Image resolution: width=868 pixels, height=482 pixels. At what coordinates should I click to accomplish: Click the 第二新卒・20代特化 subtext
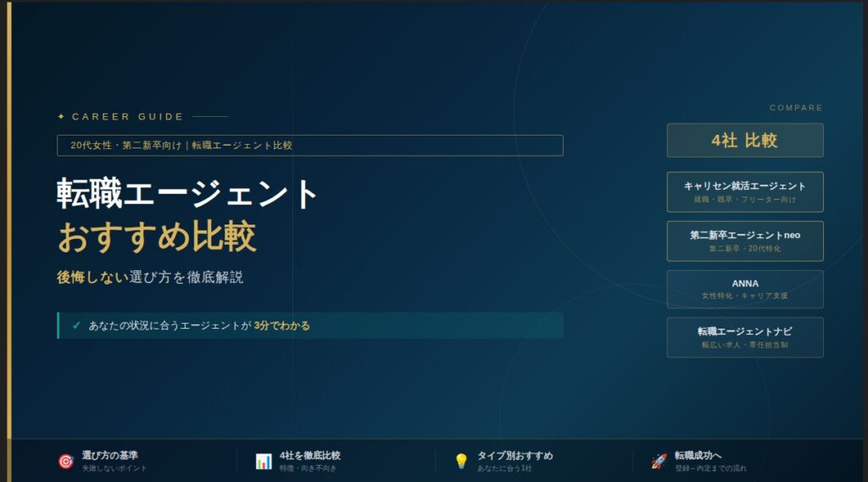745,248
